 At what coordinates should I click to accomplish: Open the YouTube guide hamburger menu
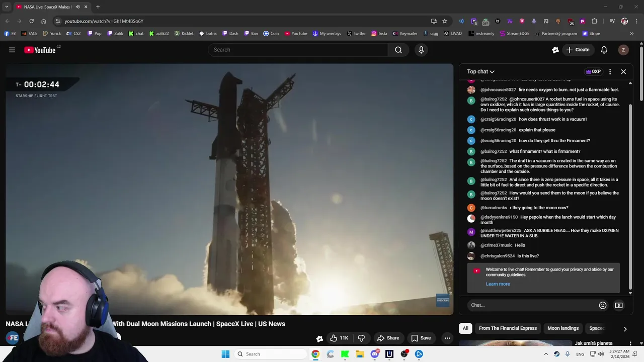coord(12,50)
